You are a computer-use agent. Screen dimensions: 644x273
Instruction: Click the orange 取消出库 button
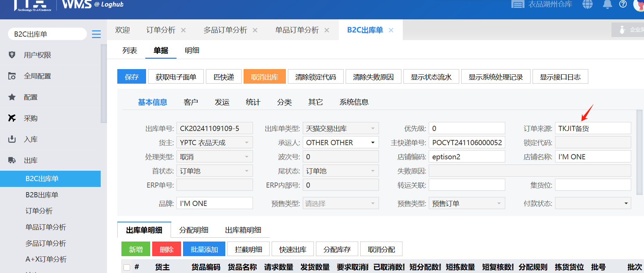coord(264,77)
